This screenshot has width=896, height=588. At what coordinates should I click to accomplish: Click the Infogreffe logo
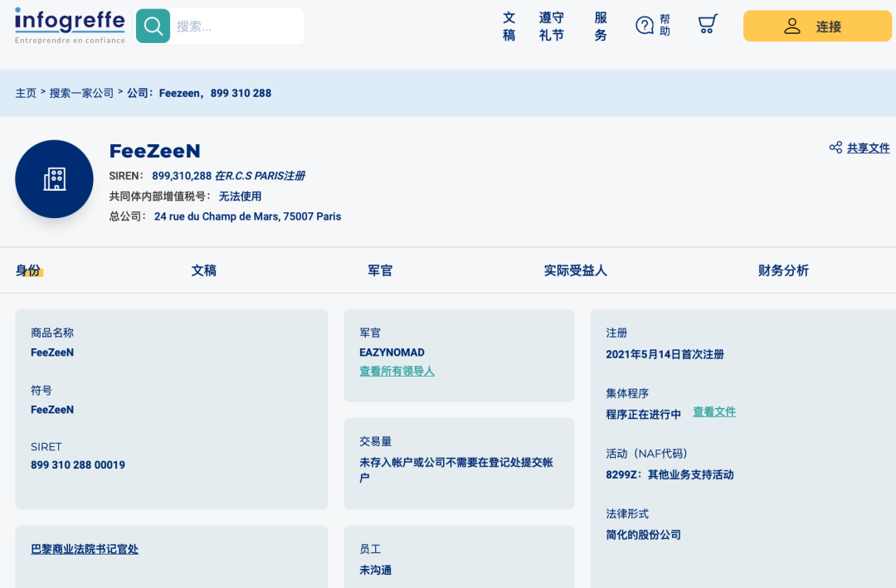[70, 23]
